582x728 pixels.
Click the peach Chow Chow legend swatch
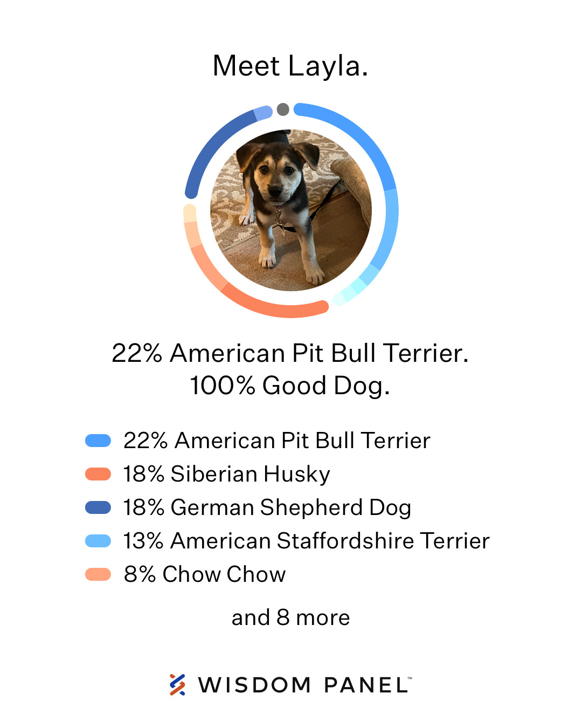98,574
